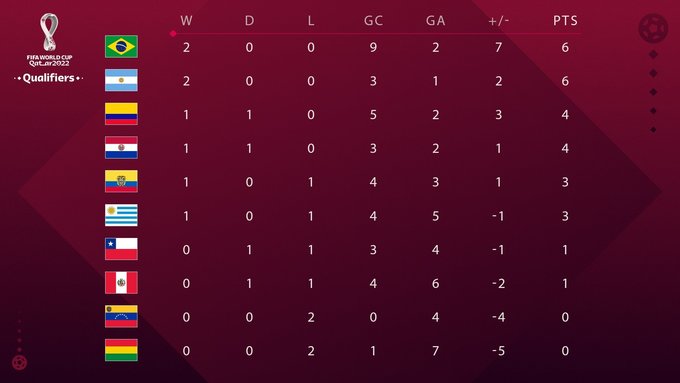Click the Qualifiers label under the logo
The image size is (680, 383).
click(x=49, y=78)
